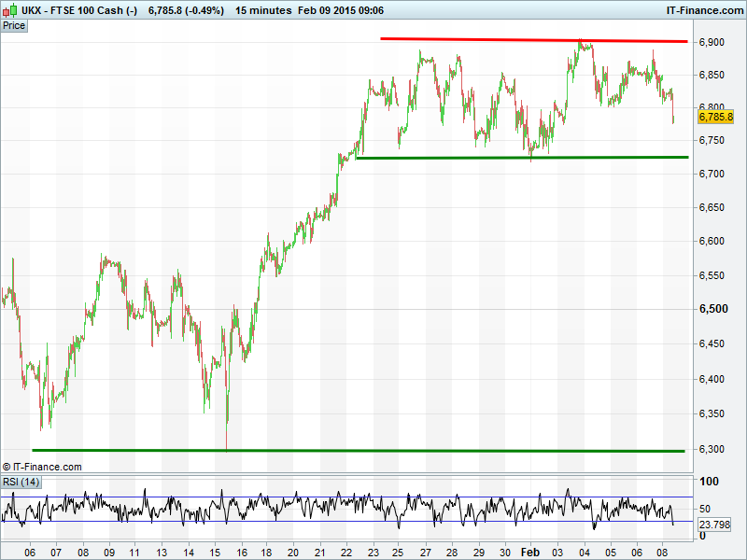
Task: Click the 6,400 price axis label
Action: click(712, 379)
